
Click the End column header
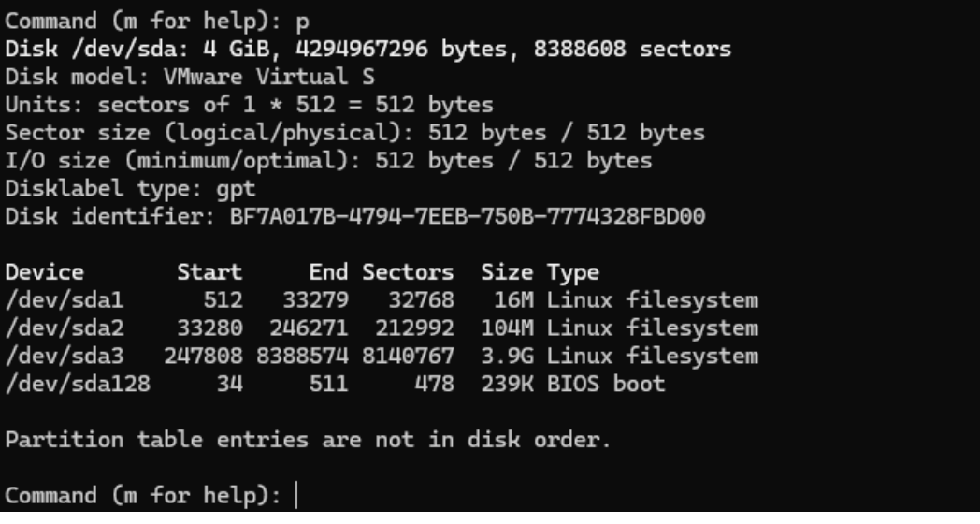328,273
